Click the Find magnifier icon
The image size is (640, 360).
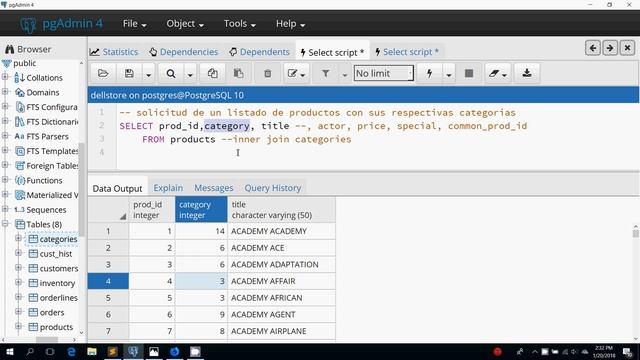tap(171, 73)
